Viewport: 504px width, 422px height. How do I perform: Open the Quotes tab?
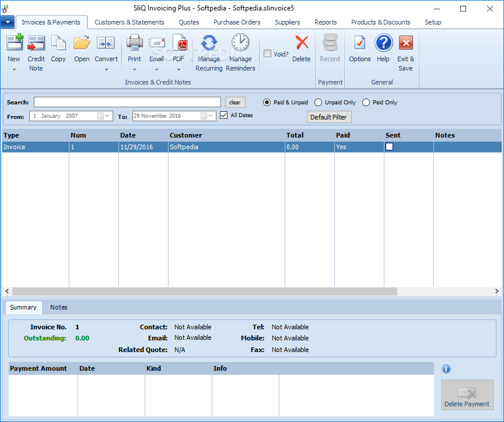tap(189, 22)
